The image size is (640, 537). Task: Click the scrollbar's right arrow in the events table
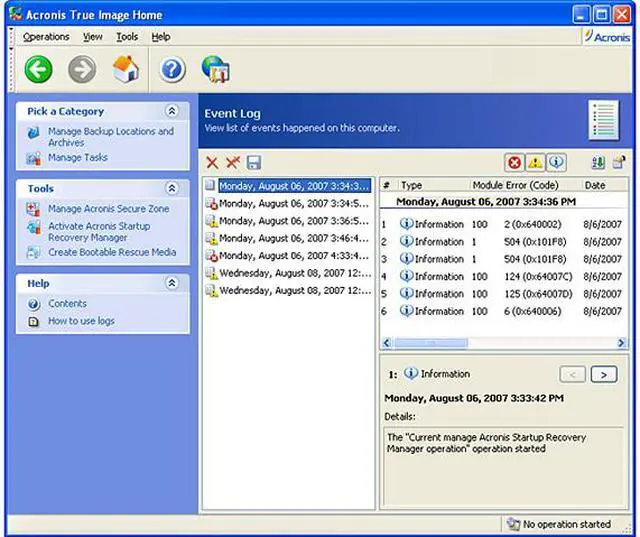pos(621,343)
